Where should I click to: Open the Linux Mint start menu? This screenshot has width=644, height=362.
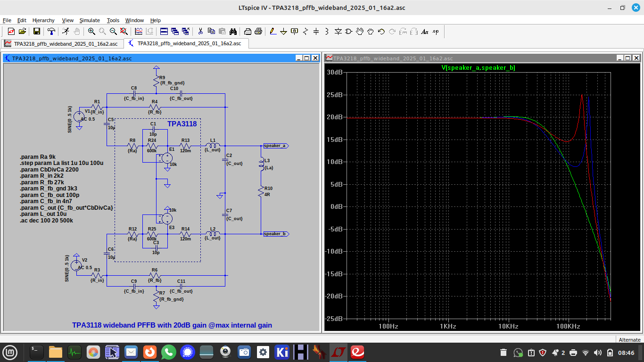click(10, 352)
